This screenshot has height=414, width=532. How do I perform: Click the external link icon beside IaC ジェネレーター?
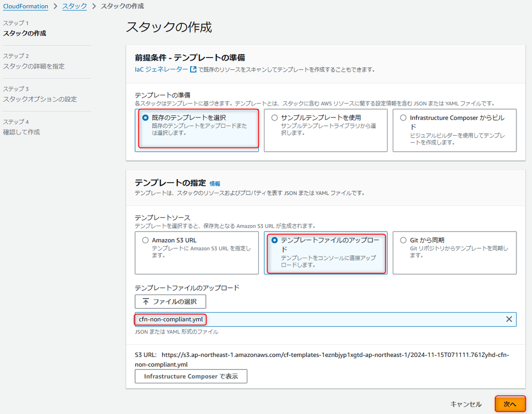click(193, 70)
